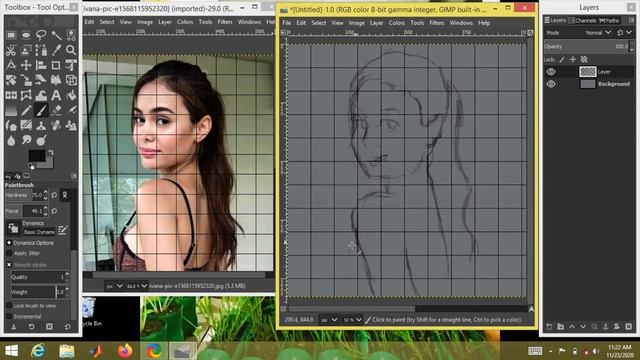
Task: Click the smooth stroke Quality field
Action: pos(40,277)
